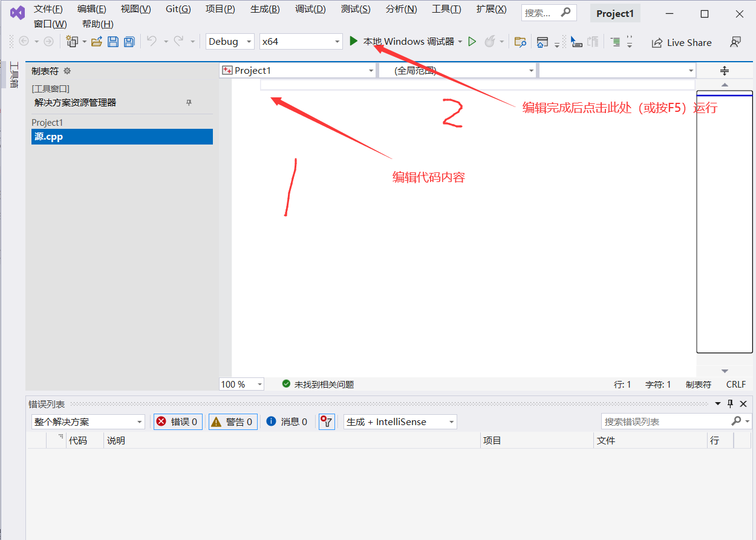Open dropdown arrow next to 本地 Windows 调试器
The height and width of the screenshot is (540, 756).
(460, 42)
